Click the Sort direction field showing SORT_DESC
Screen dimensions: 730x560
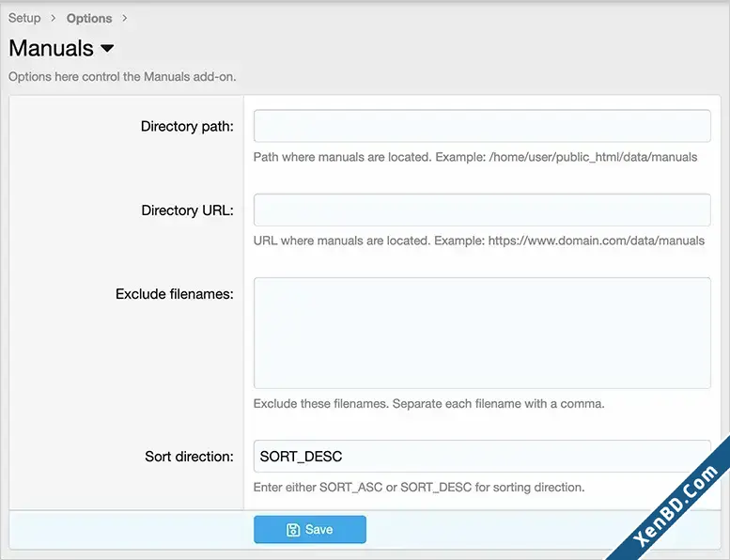[482, 457]
